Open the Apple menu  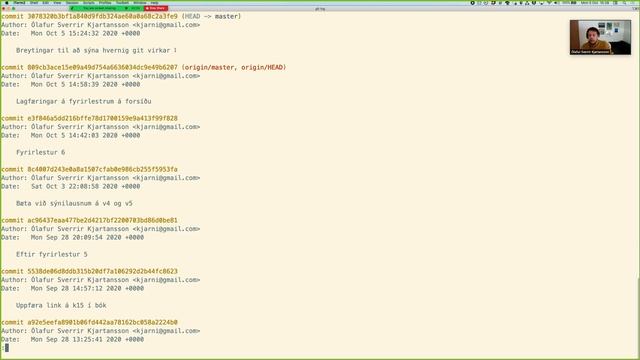(x=7, y=3)
